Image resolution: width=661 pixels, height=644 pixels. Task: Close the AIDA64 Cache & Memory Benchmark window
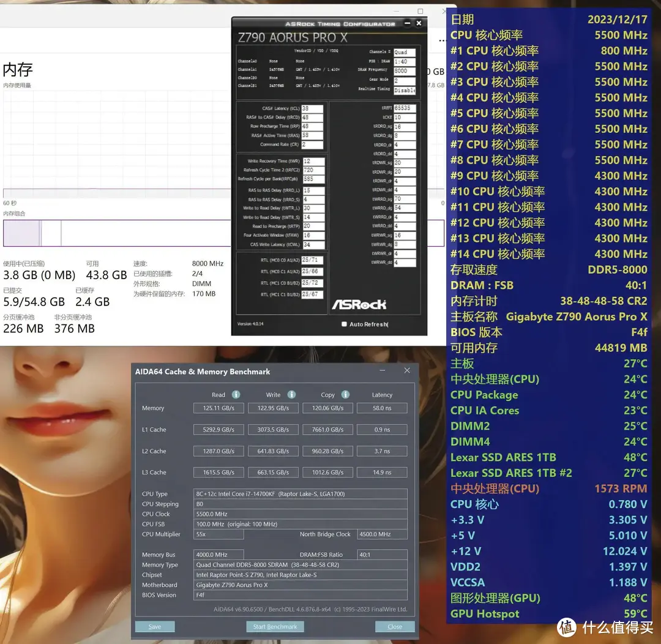point(407,371)
